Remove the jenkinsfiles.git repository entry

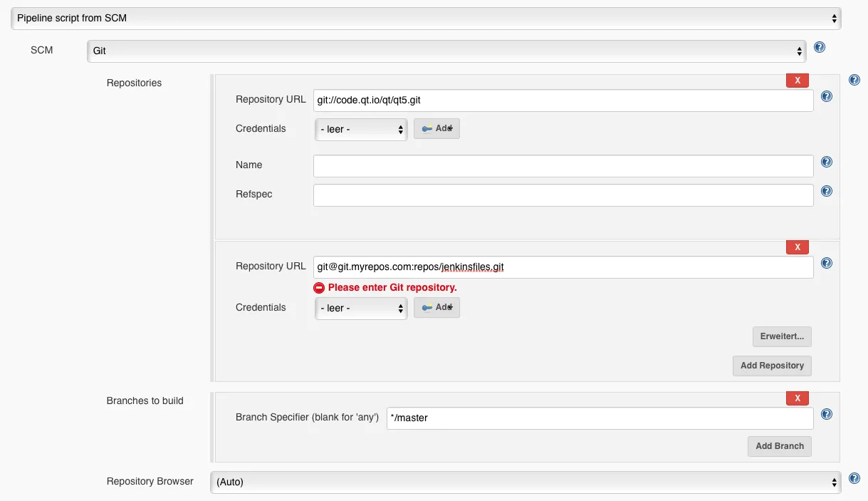797,247
